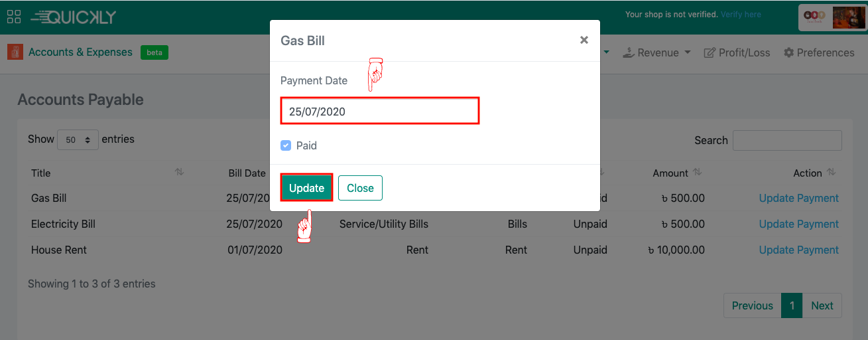Click the Verify here link
The height and width of the screenshot is (340, 868).
click(x=741, y=14)
